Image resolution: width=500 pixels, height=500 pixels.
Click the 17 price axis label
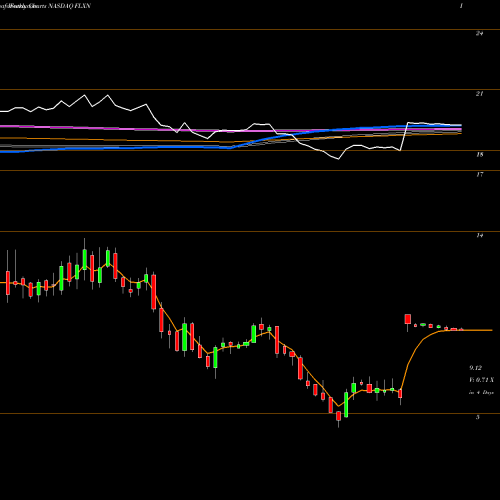pos(479,174)
